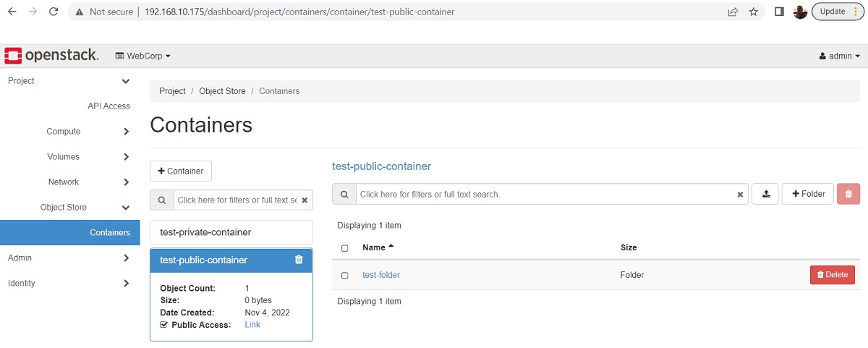Open the WebCorp project dropdown
Viewport: 868px width, 348px height.
(143, 56)
